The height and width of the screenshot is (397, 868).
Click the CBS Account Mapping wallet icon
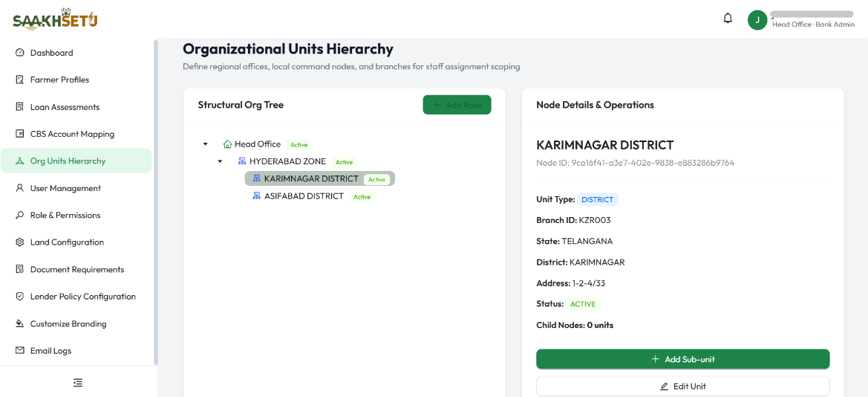tap(20, 134)
